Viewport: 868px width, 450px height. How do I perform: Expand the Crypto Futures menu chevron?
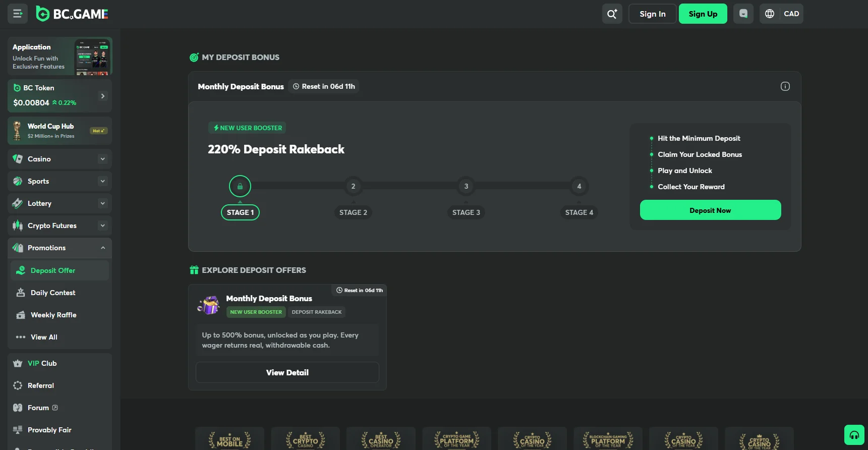(x=103, y=226)
